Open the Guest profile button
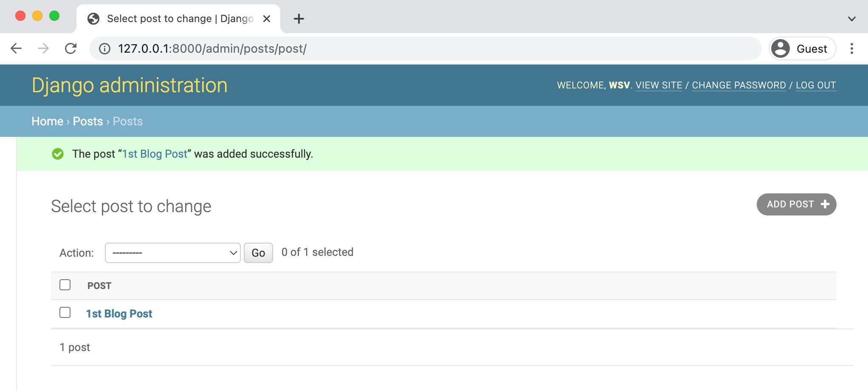Image resolution: width=868 pixels, height=391 pixels. 802,48
